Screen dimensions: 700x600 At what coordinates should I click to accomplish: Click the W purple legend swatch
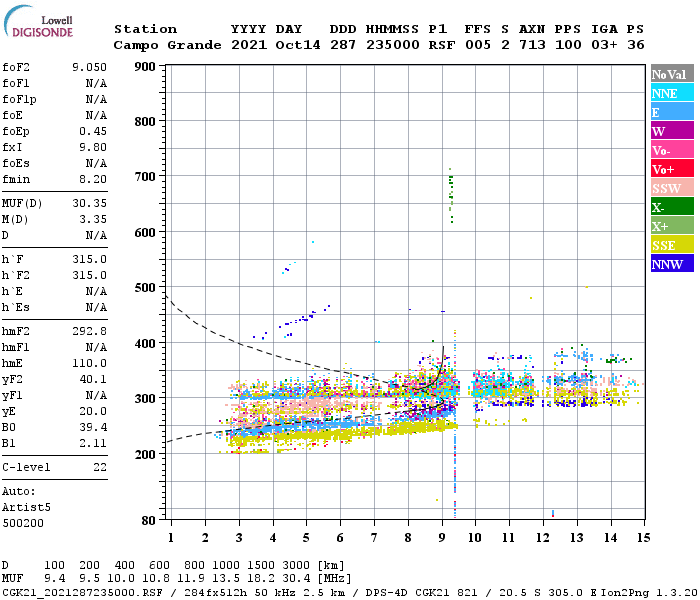(x=672, y=131)
